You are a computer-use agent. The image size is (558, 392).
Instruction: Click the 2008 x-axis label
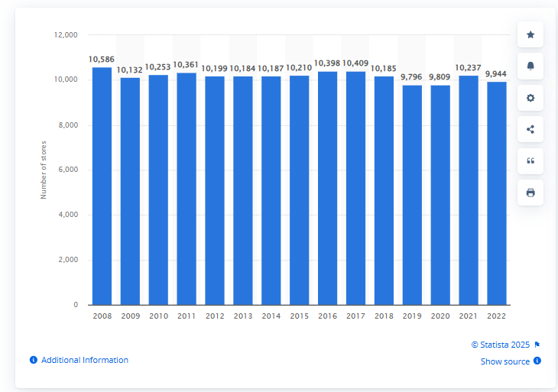(x=102, y=316)
